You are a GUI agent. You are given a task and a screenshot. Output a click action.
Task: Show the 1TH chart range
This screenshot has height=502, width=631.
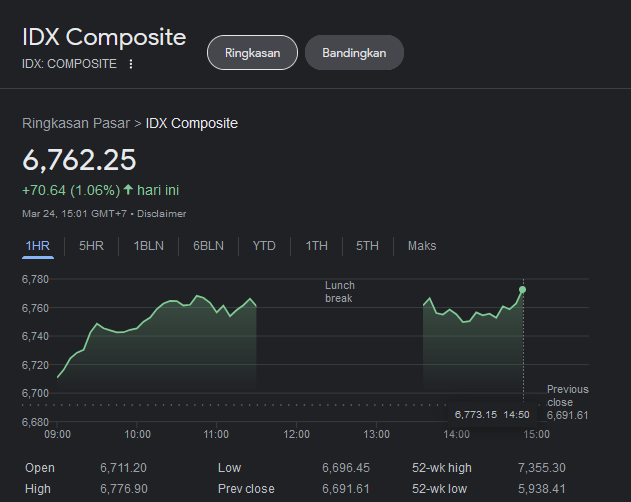click(x=316, y=246)
